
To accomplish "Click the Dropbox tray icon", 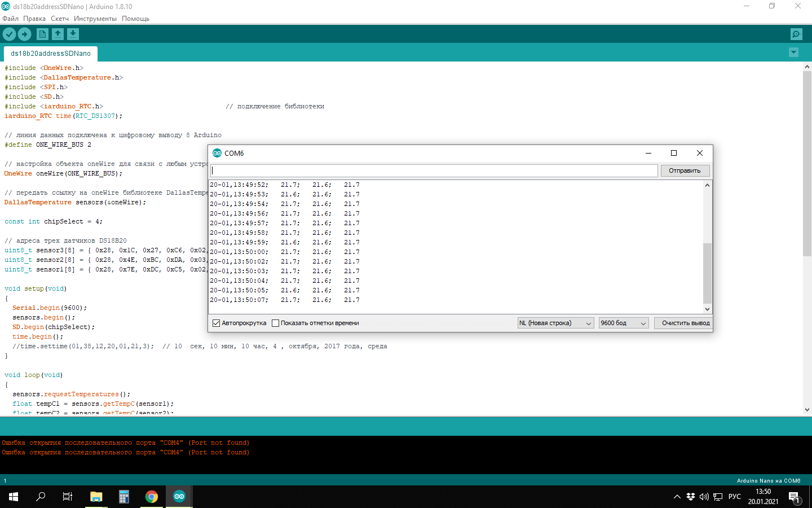I will (691, 497).
